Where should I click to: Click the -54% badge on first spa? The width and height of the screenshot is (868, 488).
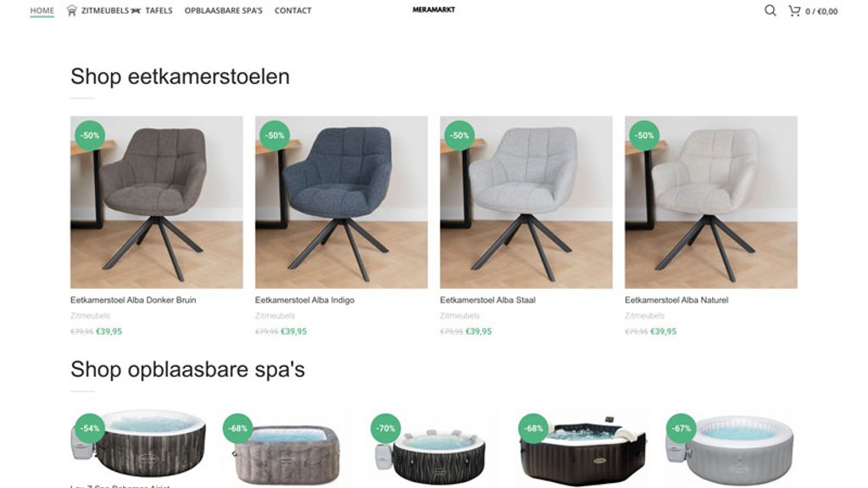pos(90,428)
